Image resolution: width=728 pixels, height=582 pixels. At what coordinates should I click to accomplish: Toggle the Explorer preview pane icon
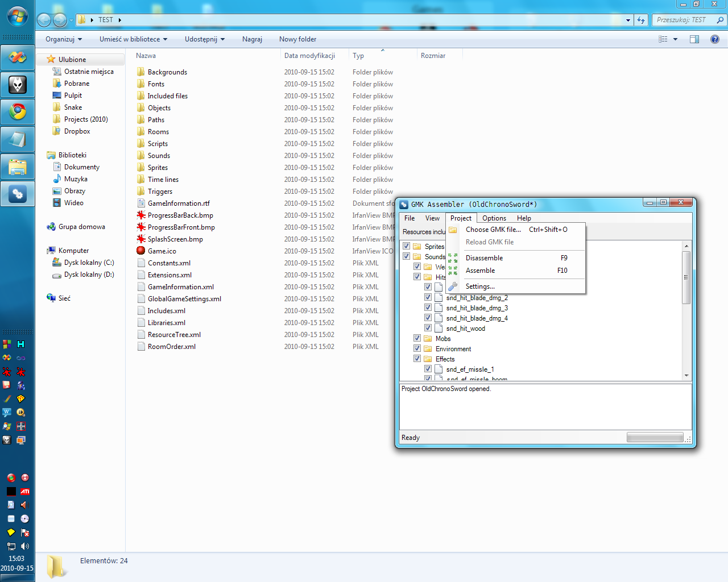694,39
